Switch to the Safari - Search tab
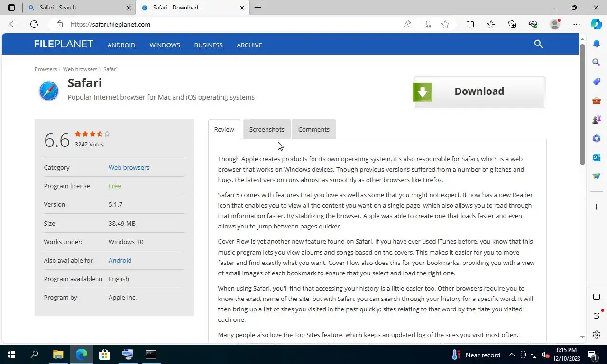607x364 pixels. pyautogui.click(x=79, y=8)
